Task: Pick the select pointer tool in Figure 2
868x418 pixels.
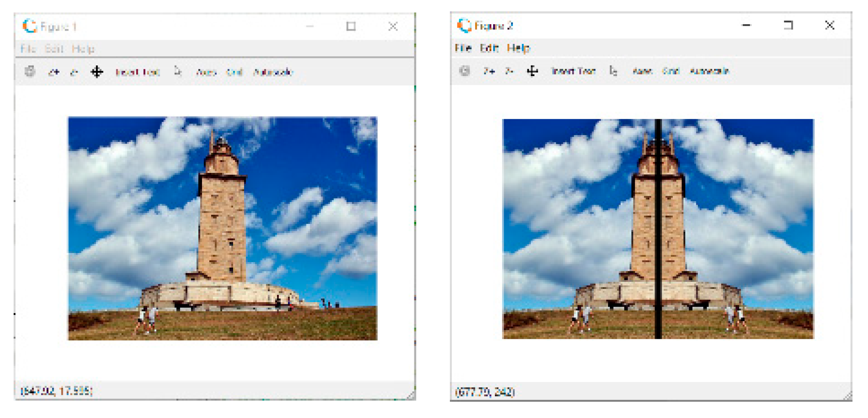Action: (613, 71)
